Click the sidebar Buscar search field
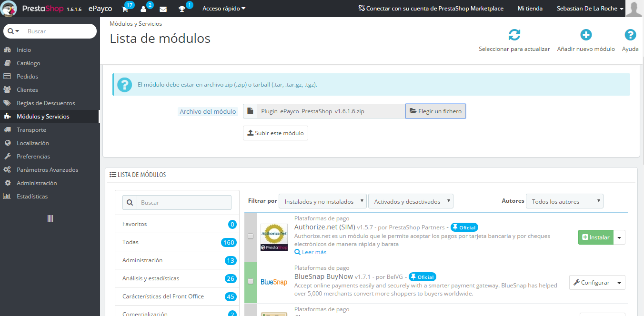This screenshot has width=644, height=316. pos(60,31)
